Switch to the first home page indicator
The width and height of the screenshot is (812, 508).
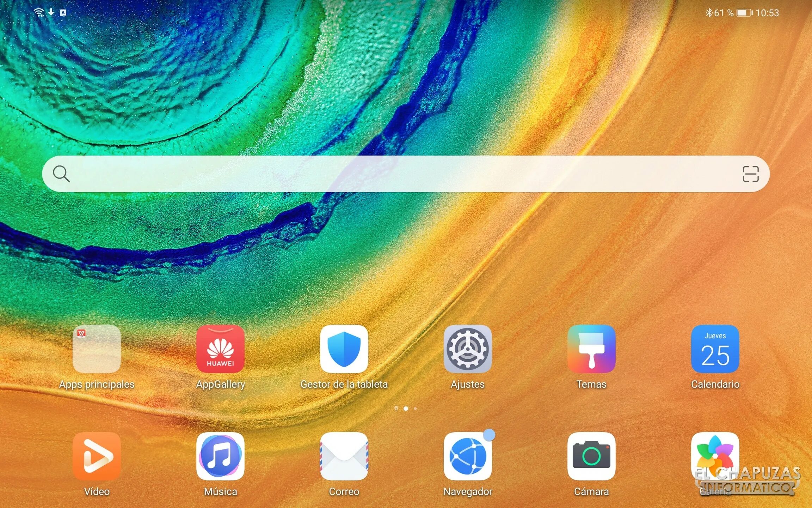[396, 409]
